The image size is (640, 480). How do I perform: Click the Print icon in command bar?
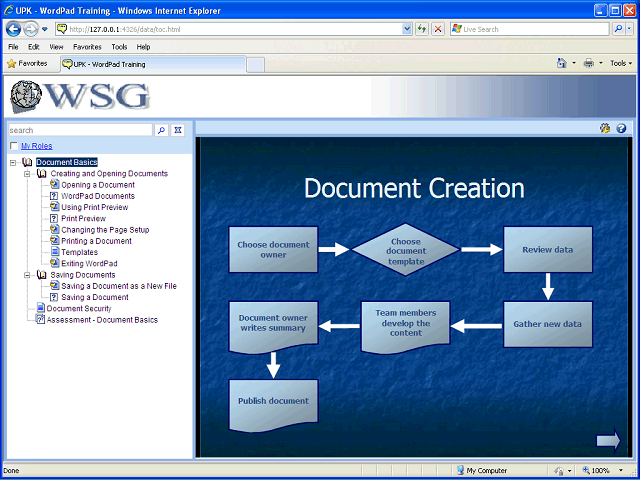pyautogui.click(x=589, y=63)
